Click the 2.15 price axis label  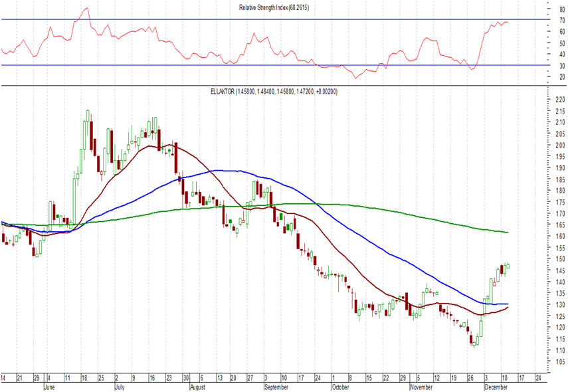coord(560,111)
